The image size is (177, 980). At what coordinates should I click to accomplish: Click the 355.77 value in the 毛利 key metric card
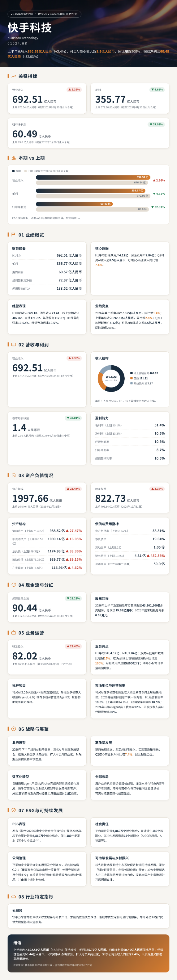pos(110,99)
